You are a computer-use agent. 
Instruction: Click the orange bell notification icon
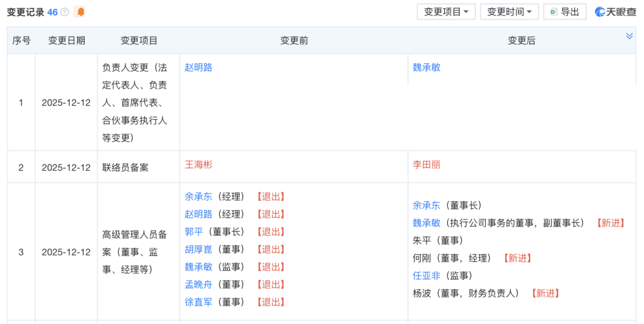80,12
